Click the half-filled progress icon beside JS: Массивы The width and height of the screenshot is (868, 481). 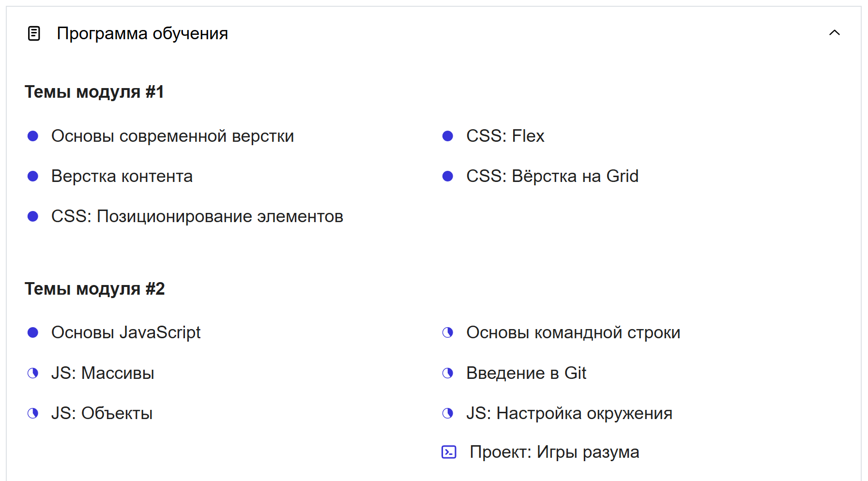(x=33, y=373)
